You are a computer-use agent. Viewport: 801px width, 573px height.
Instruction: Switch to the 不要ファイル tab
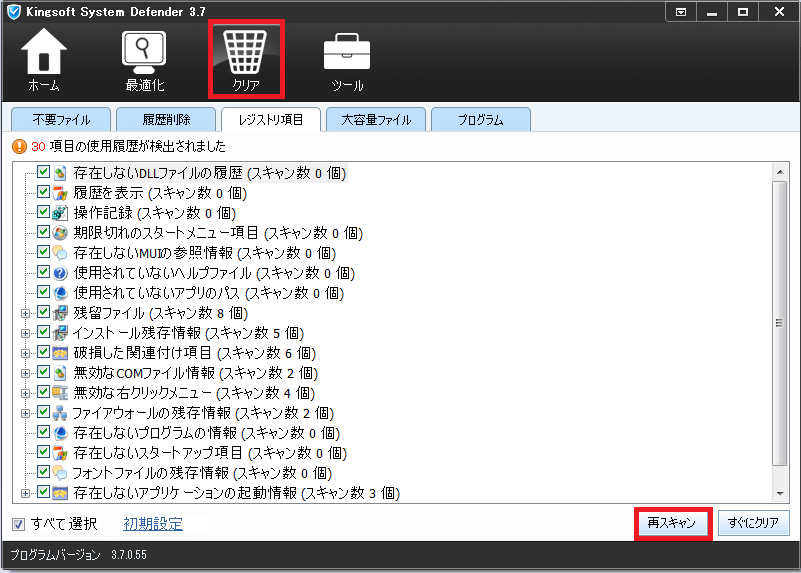61,120
